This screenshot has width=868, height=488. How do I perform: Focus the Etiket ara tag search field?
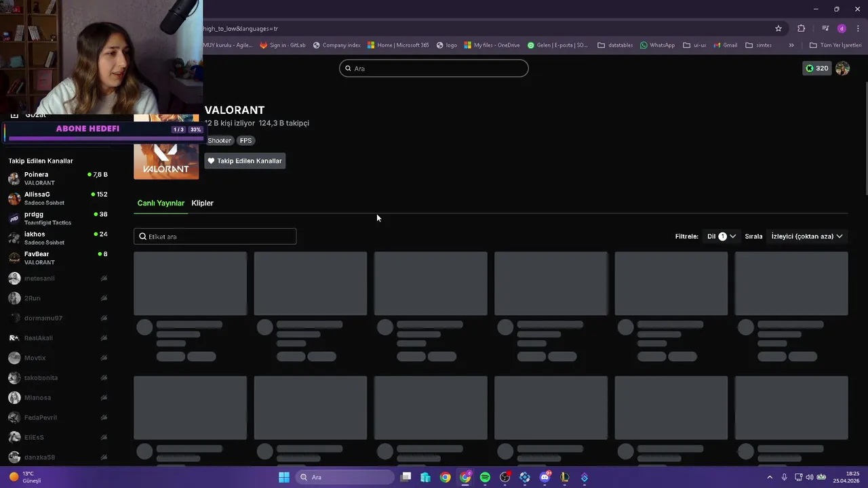pos(215,237)
